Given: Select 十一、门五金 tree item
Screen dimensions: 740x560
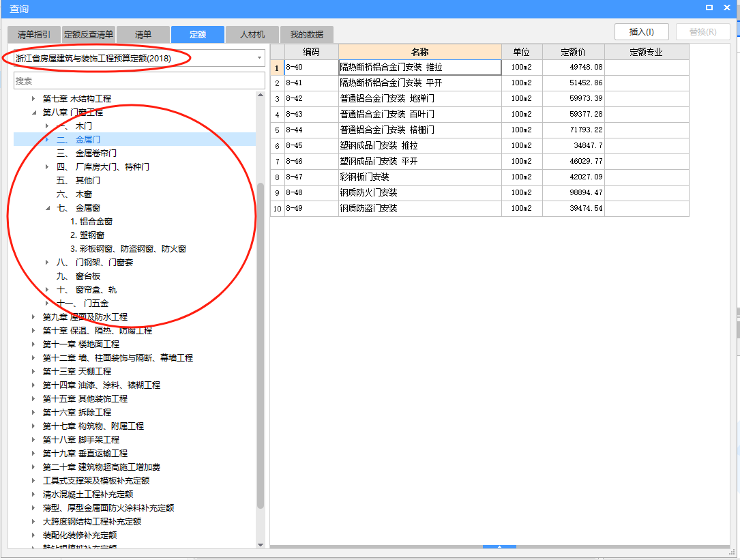Looking at the screenshot, I should pos(83,303).
